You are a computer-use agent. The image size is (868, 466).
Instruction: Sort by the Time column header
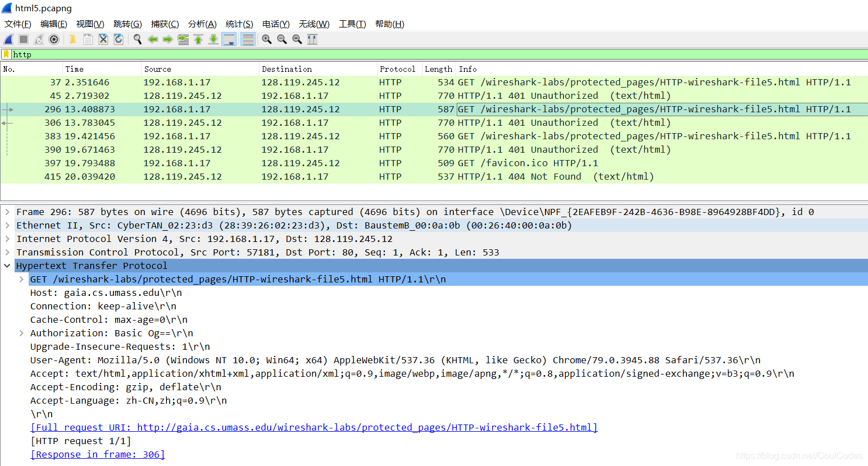click(102, 69)
